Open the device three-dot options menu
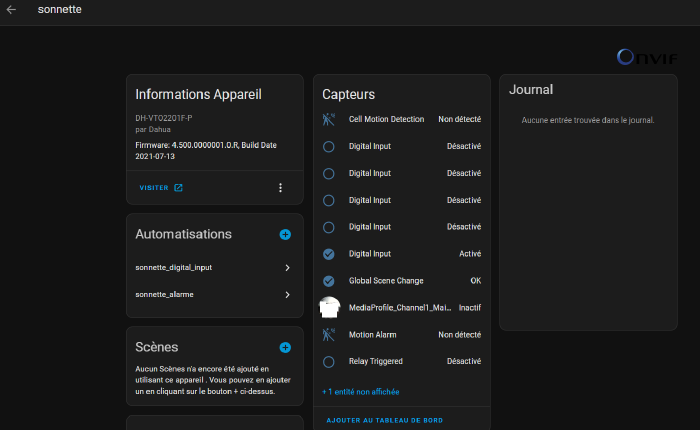Image resolution: width=700 pixels, height=430 pixels. point(280,187)
